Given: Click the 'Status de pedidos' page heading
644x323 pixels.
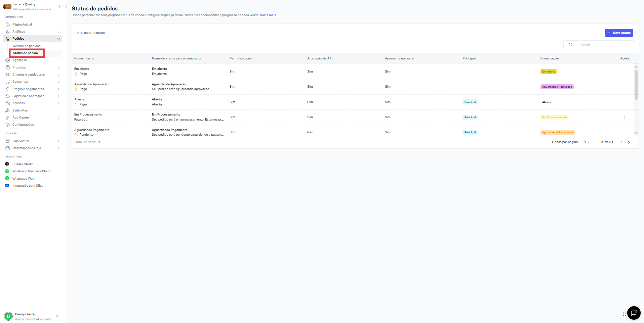Looking at the screenshot, I should pos(95,9).
